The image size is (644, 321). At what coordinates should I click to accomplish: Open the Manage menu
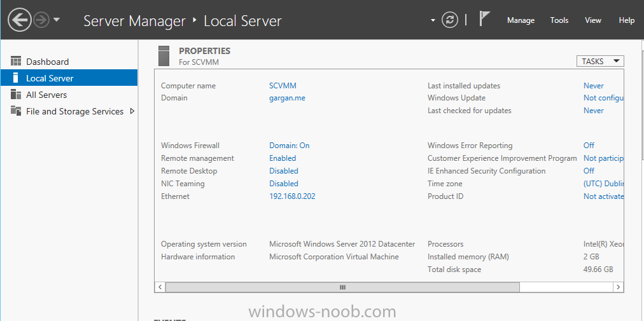pyautogui.click(x=521, y=20)
